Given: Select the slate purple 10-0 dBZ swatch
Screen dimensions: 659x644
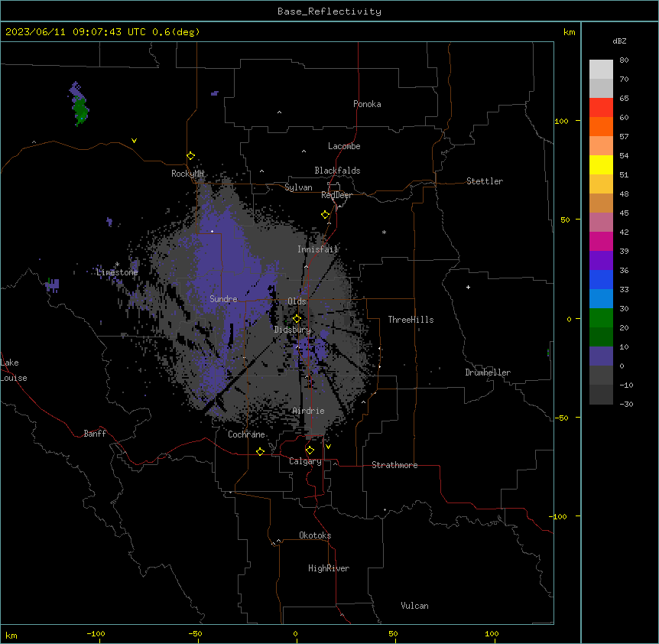Looking at the screenshot, I should point(601,356).
